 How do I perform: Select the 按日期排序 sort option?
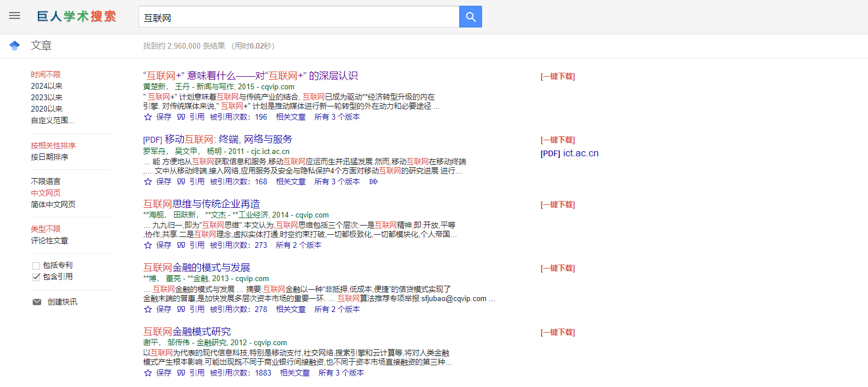tap(49, 157)
